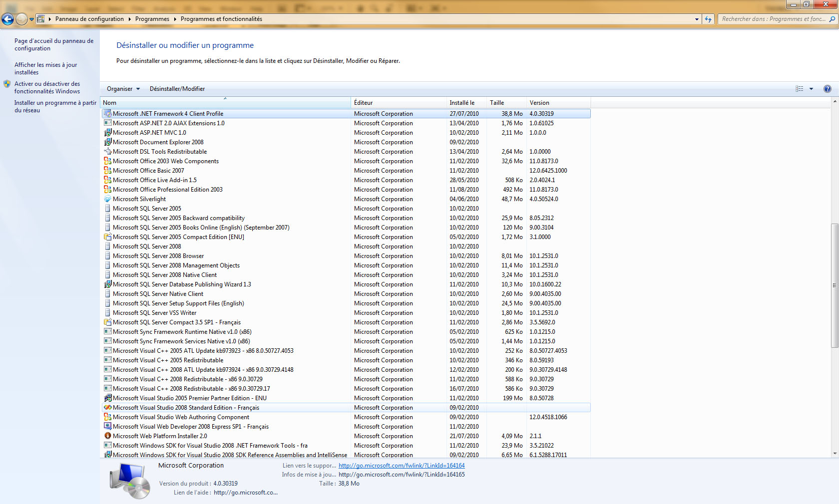Screen dimensions: 839x504
Task: Click icon of Visual Studio 2008 Standard Edition
Action: click(x=107, y=408)
